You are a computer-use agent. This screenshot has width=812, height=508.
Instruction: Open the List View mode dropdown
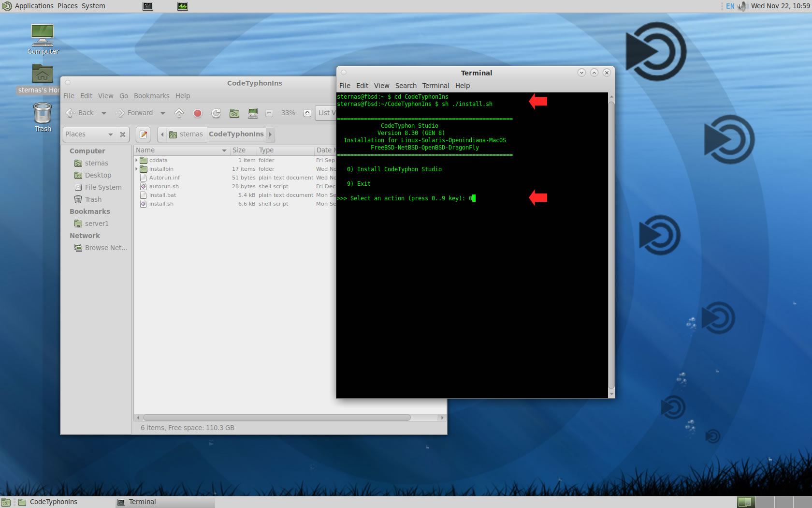tap(326, 113)
